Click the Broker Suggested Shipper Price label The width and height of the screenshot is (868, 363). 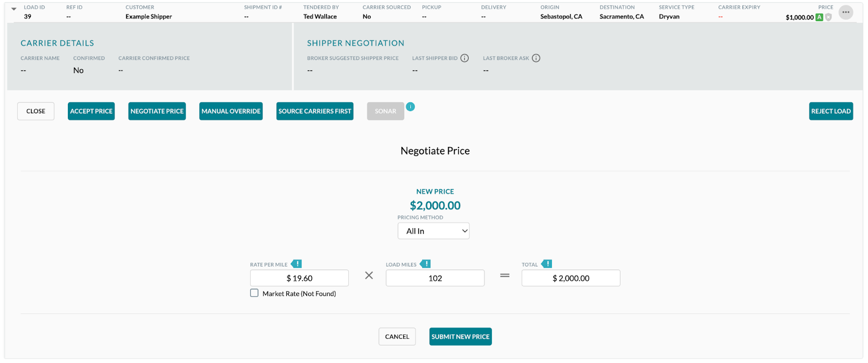click(x=353, y=58)
